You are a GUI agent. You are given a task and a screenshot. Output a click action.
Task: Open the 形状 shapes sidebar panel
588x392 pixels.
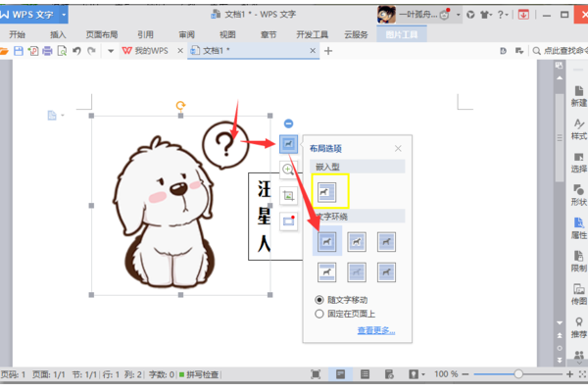click(578, 195)
